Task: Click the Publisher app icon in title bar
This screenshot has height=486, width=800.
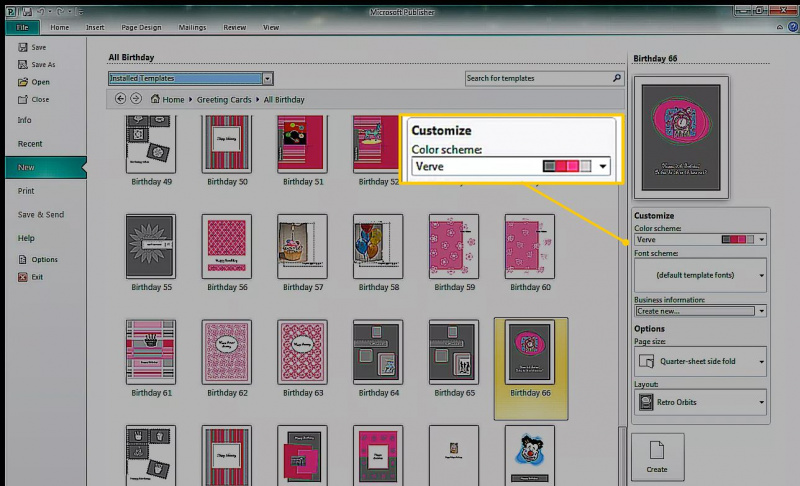Action: point(11,11)
